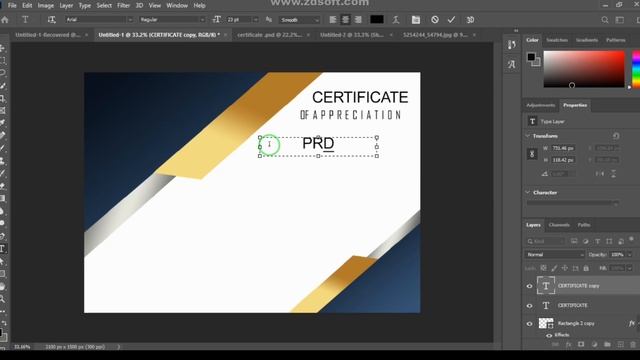Close the Untitled-1 CERTIFICATE copy document tab
This screenshot has height=360, width=640.
click(x=225, y=35)
